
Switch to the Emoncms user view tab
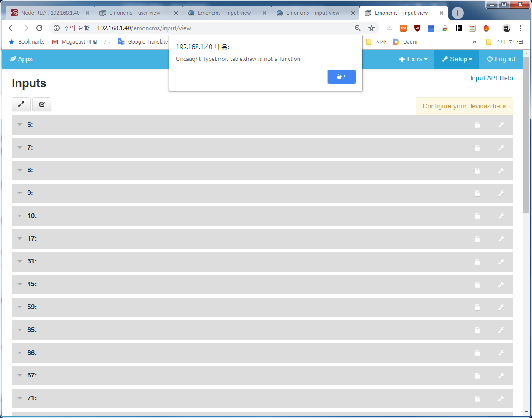tap(135, 13)
